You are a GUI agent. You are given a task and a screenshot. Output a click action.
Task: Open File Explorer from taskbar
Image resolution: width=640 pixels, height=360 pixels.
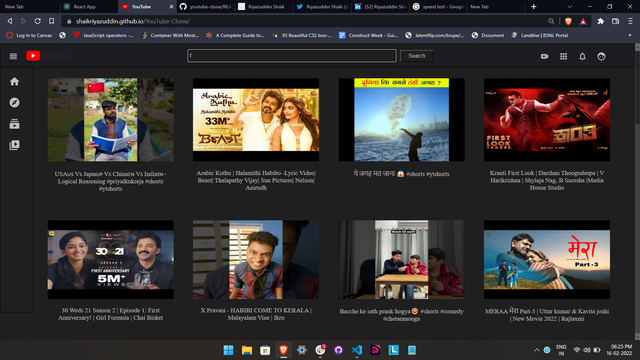point(247,350)
